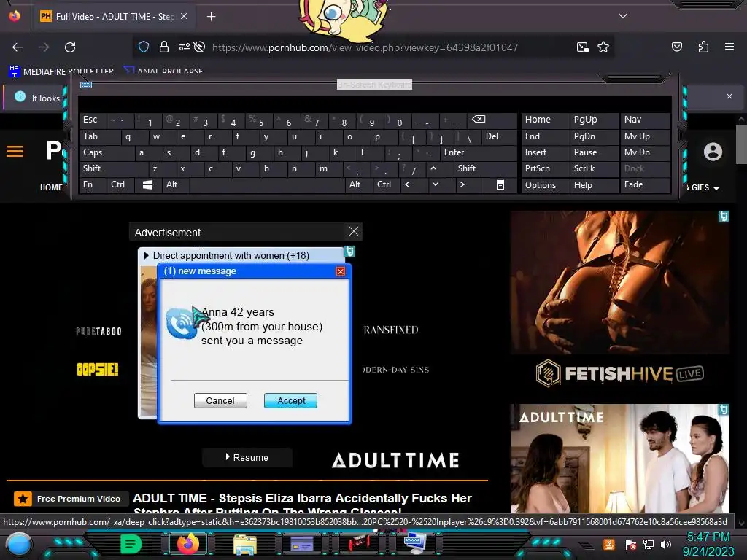Toggle the Nav key panel
Viewport: 747px width, 560px height.
[x=645, y=120]
